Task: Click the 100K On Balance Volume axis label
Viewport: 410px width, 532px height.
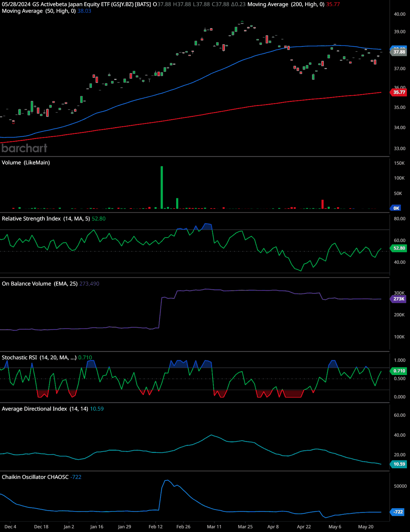Action: (x=399, y=337)
